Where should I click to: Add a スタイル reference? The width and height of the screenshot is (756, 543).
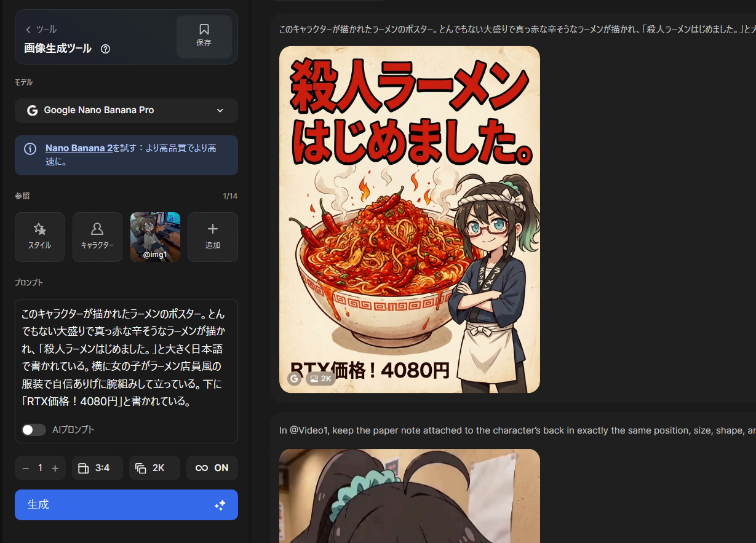coord(39,237)
